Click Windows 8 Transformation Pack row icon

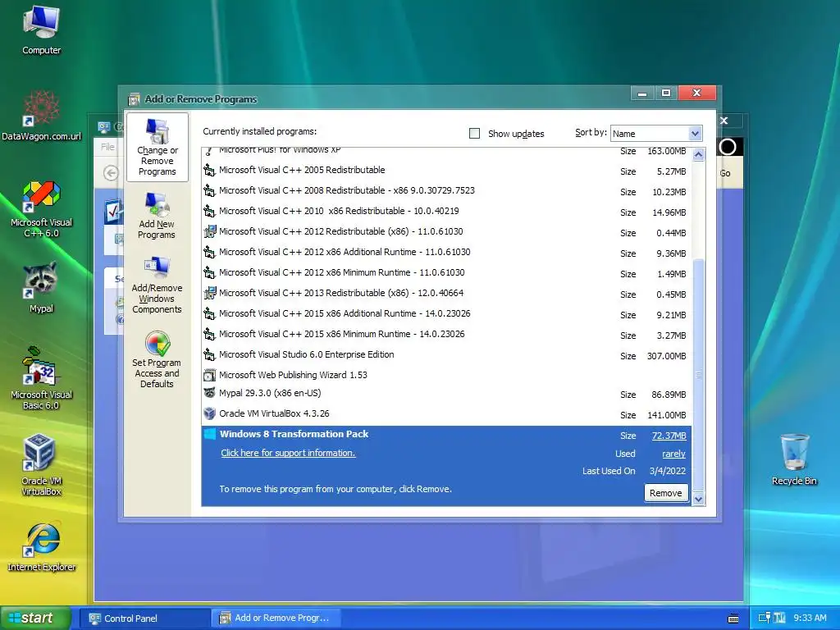(209, 434)
